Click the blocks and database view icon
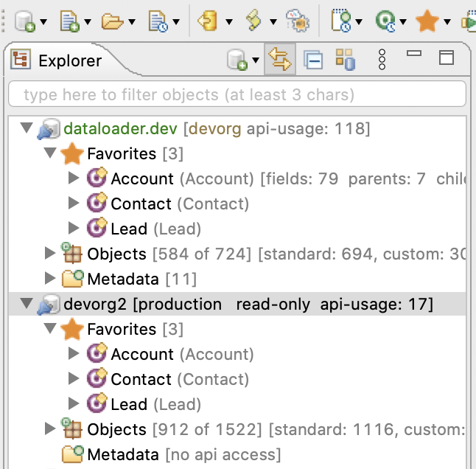Image resolution: width=476 pixels, height=469 pixels. [x=346, y=60]
